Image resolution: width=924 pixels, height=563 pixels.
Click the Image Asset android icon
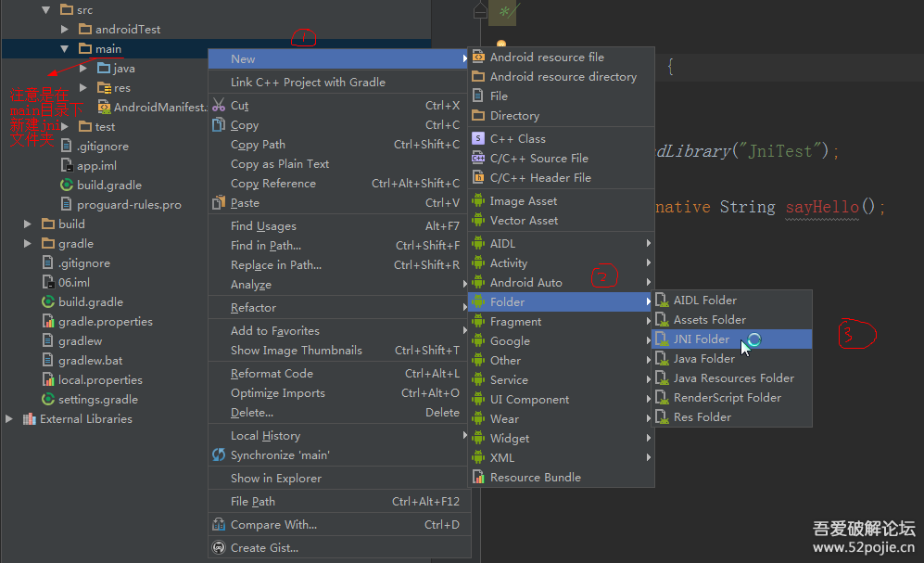(x=478, y=200)
